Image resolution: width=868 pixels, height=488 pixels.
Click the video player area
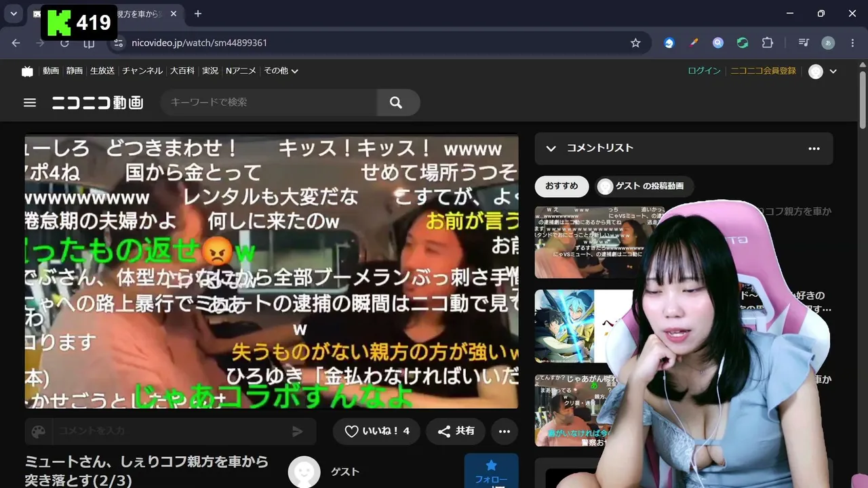click(271, 271)
